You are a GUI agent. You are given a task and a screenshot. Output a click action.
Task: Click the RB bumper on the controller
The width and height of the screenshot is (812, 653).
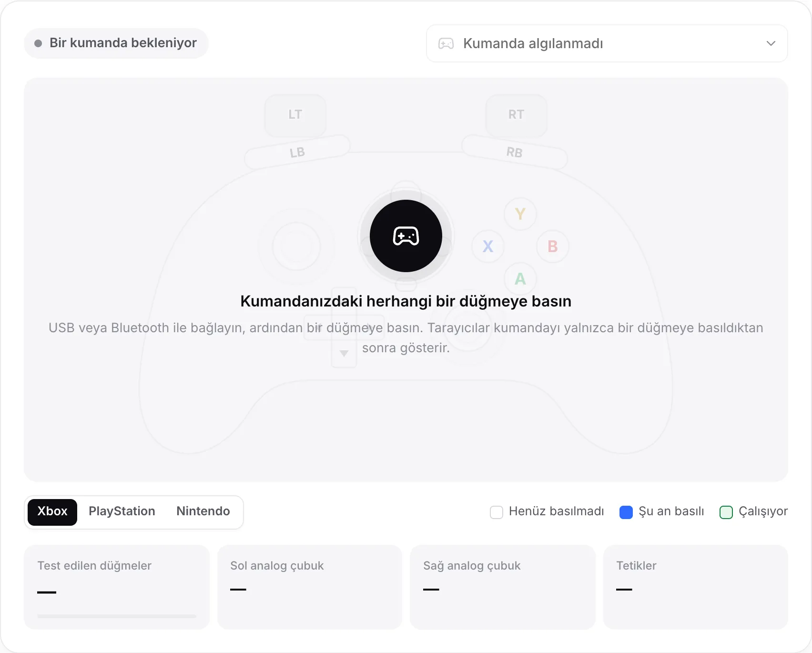tap(515, 152)
